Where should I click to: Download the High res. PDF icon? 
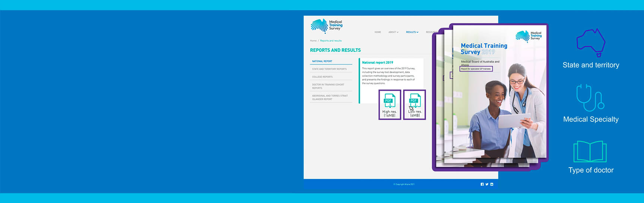click(390, 104)
